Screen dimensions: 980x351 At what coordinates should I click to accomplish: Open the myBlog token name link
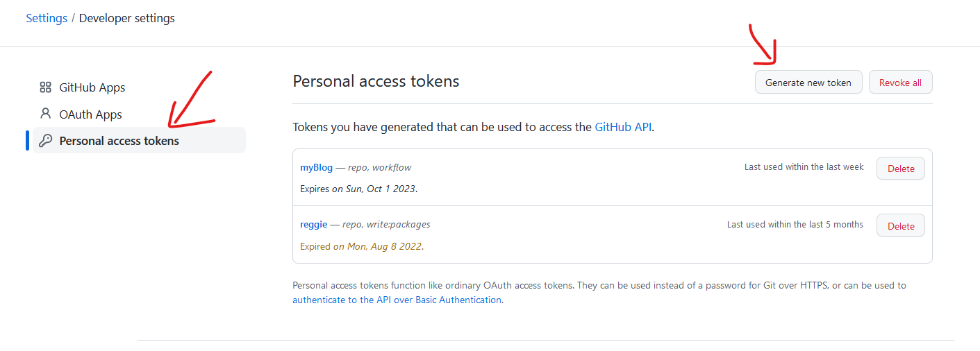point(316,167)
